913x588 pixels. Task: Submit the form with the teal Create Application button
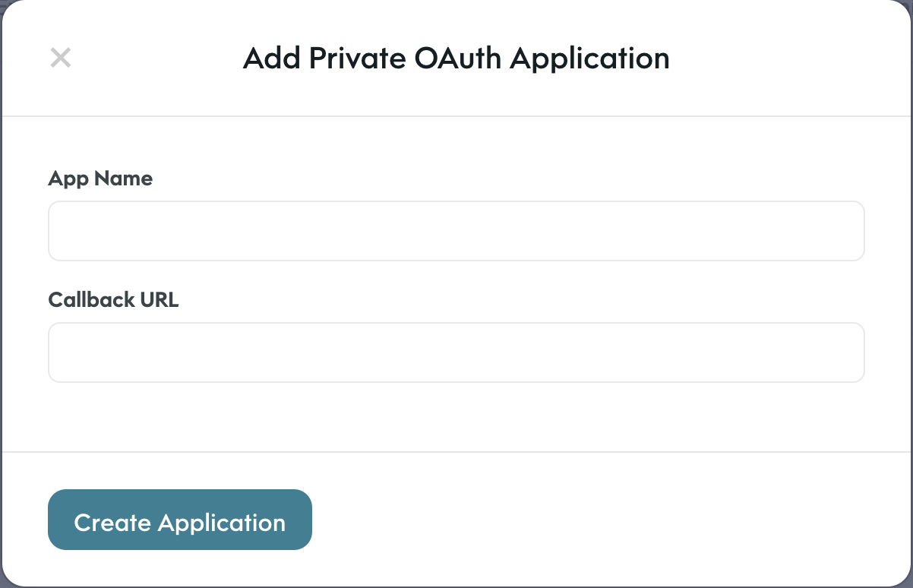coord(180,520)
